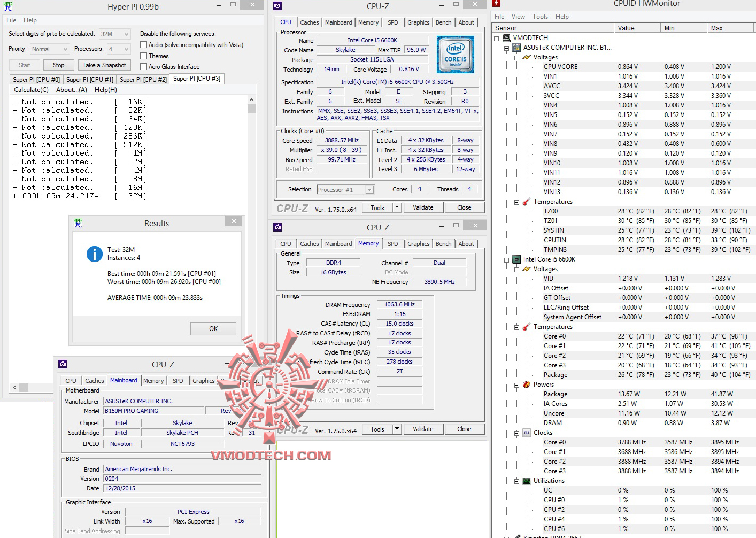Switch to the Super PI [CPU #0] tab
Image resolution: width=756 pixels, height=538 pixels.
point(36,80)
